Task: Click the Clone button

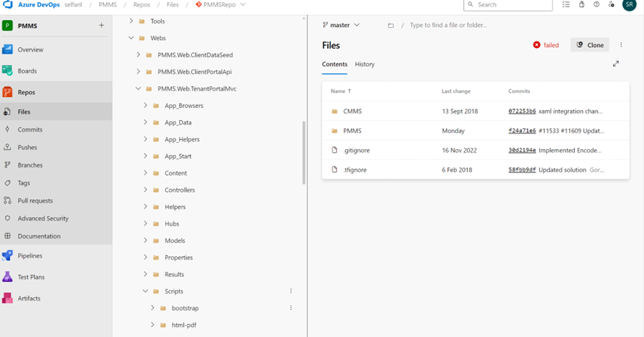Action: pyautogui.click(x=590, y=45)
